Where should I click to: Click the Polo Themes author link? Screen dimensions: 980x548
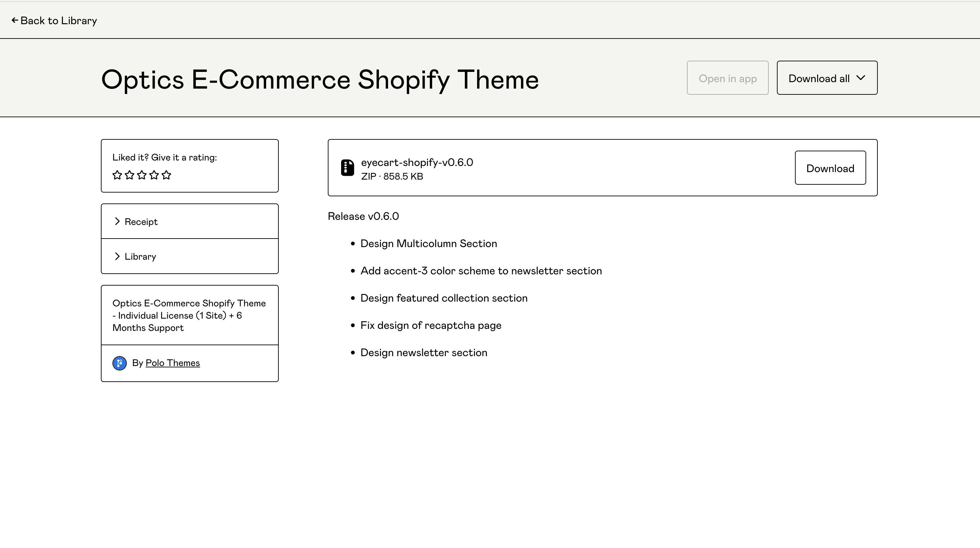172,362
